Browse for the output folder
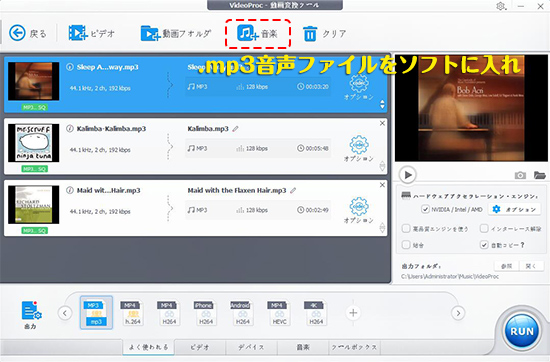Image resolution: width=550 pixels, height=362 pixels. click(506, 266)
